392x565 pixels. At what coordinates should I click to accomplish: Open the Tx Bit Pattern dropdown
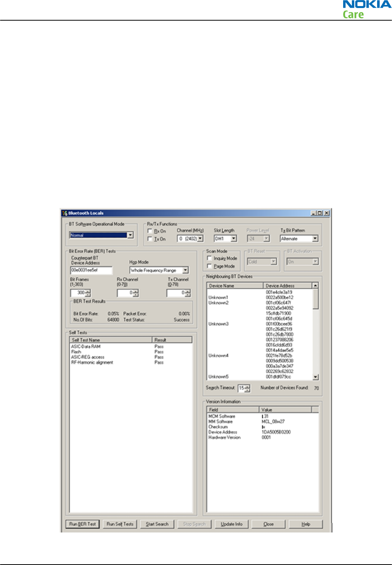point(315,238)
